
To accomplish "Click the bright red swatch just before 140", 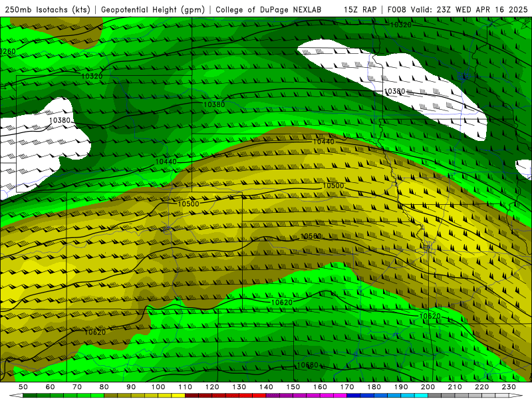I will tap(259, 396).
